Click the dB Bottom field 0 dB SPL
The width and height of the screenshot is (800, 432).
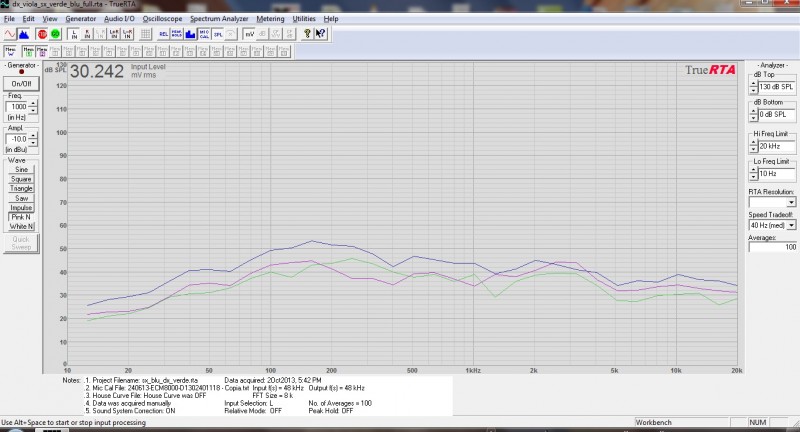[777, 115]
